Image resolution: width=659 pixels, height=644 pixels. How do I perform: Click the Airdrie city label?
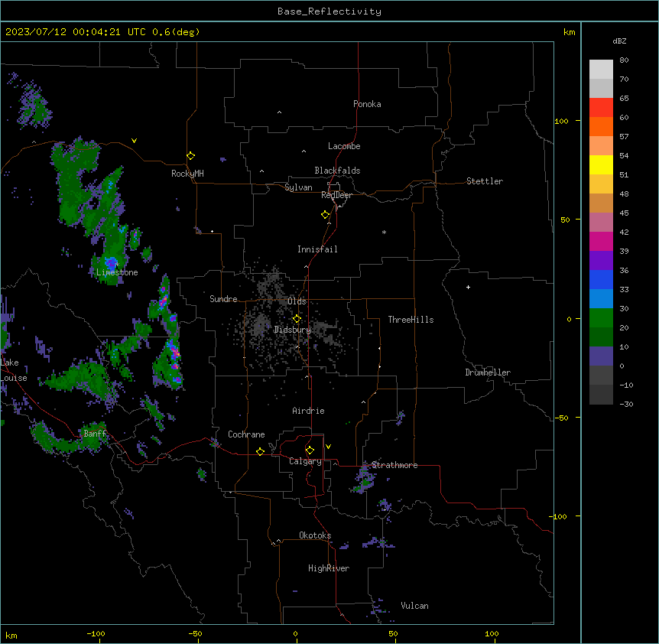point(308,411)
